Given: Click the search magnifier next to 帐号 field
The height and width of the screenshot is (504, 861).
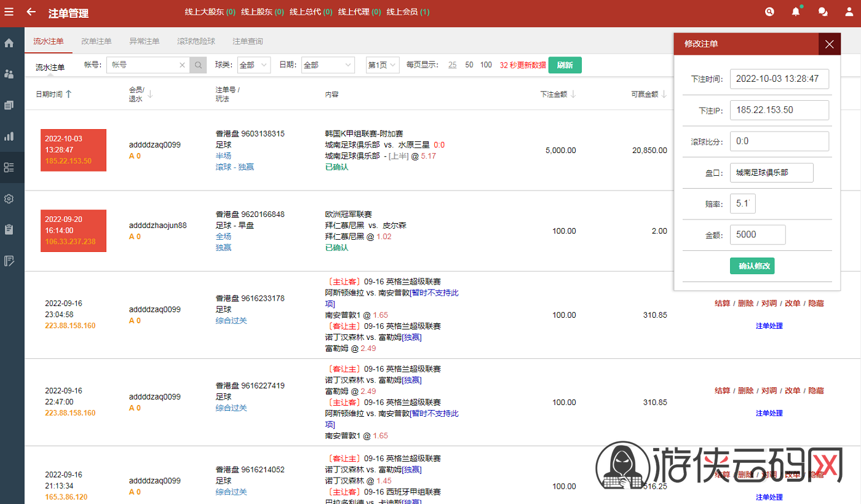Looking at the screenshot, I should point(198,65).
